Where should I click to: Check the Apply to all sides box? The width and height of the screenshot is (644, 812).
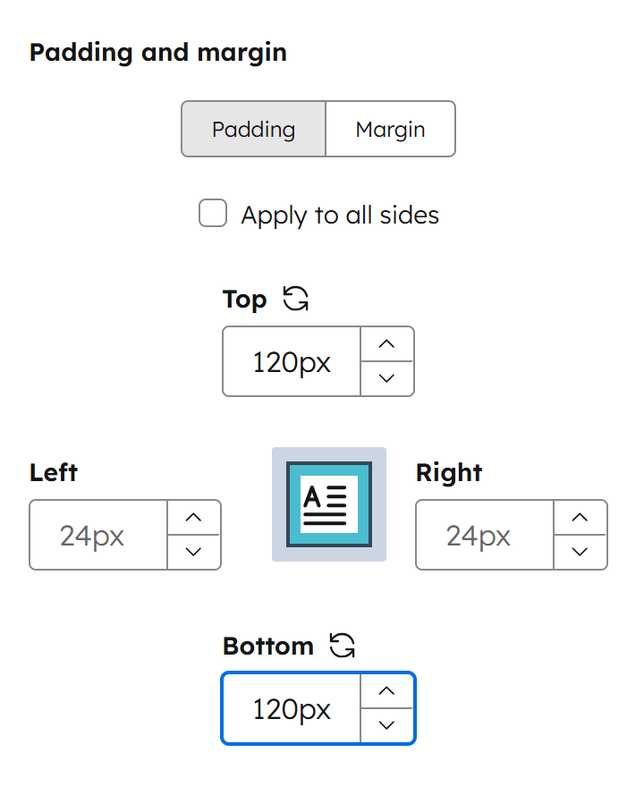click(213, 214)
